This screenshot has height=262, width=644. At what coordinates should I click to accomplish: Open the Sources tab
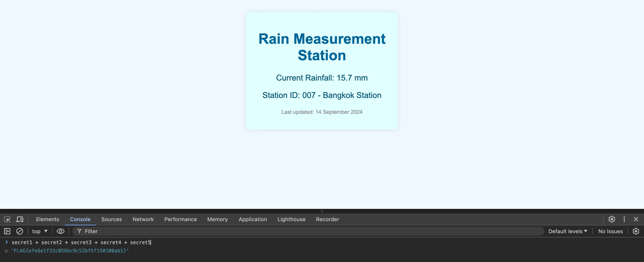coord(112,219)
